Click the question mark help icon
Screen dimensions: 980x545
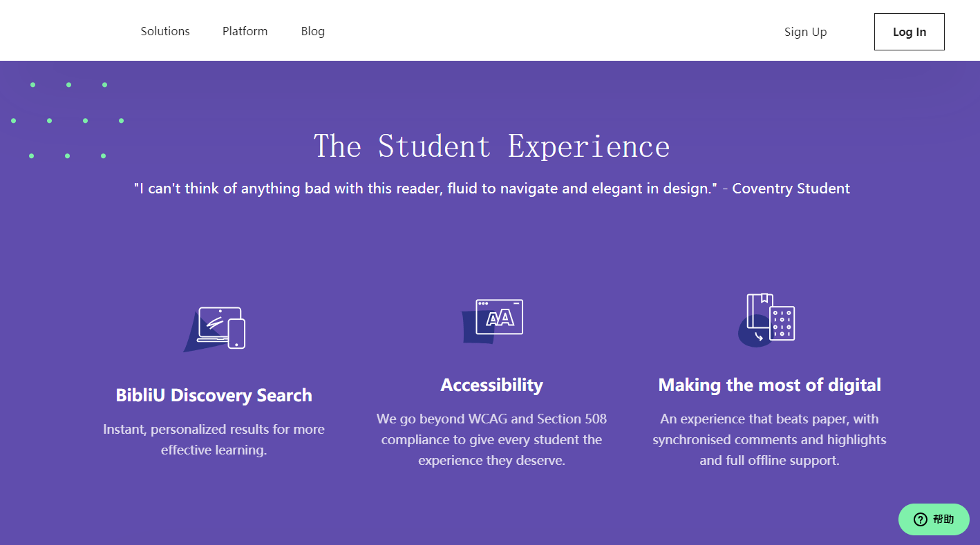[x=920, y=519]
